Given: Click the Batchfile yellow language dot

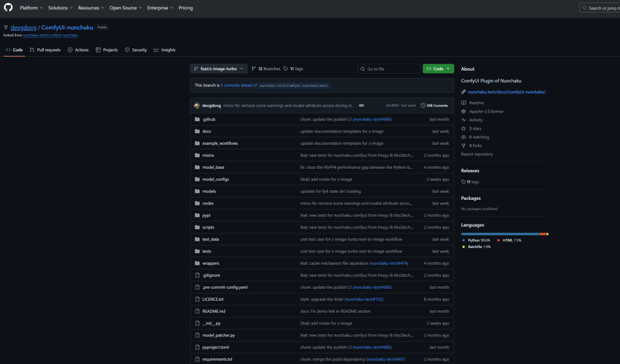Looking at the screenshot, I should pyautogui.click(x=463, y=247).
